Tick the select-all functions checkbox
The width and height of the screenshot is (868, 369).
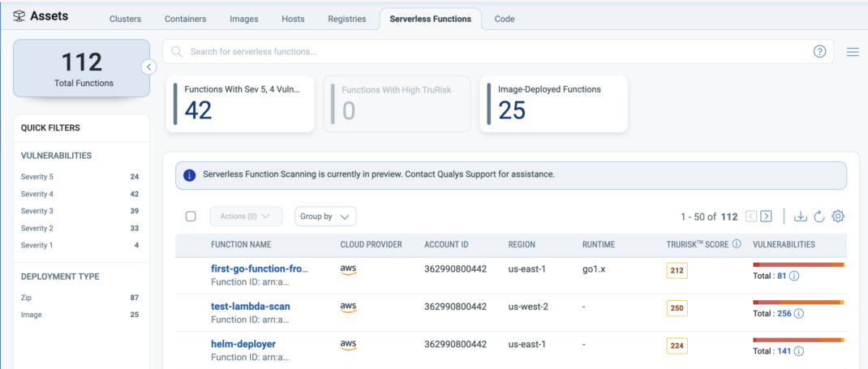(191, 217)
